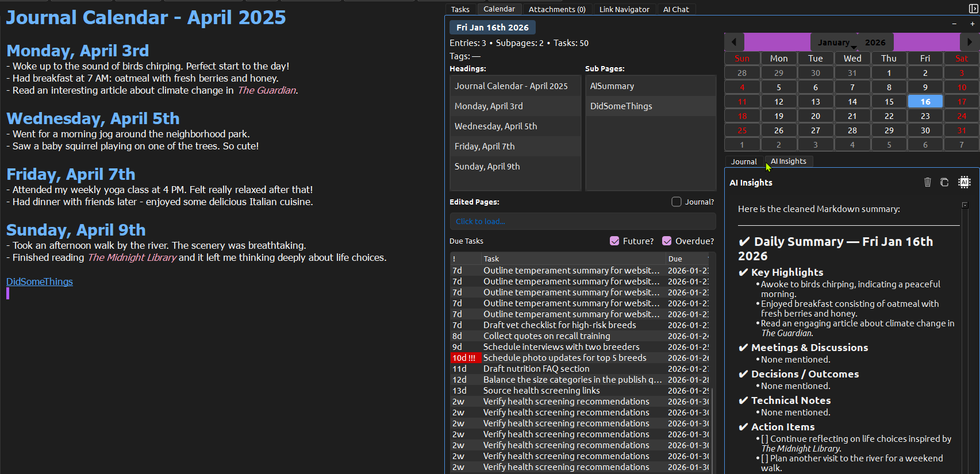Click the 2026 year selector
The height and width of the screenshot is (474, 980).
875,43
